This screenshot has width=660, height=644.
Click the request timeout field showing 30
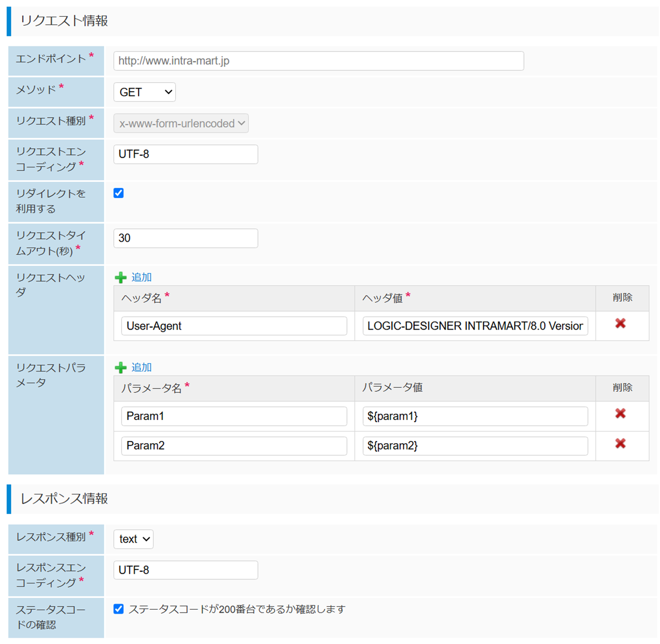185,238
